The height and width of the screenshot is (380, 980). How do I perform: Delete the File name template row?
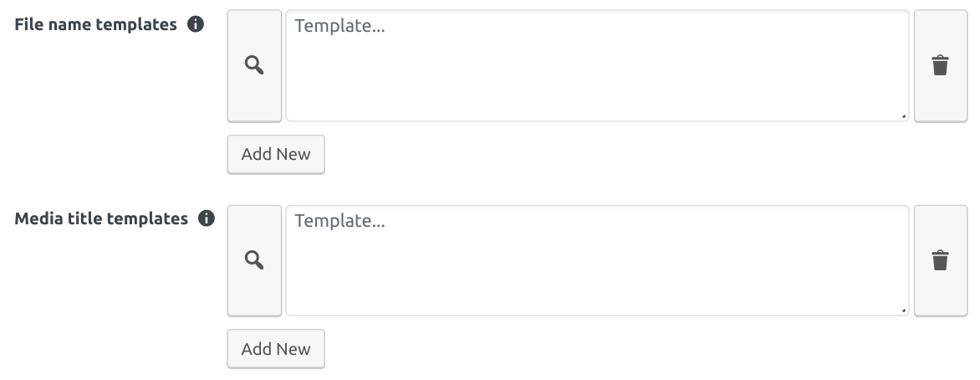[940, 66]
